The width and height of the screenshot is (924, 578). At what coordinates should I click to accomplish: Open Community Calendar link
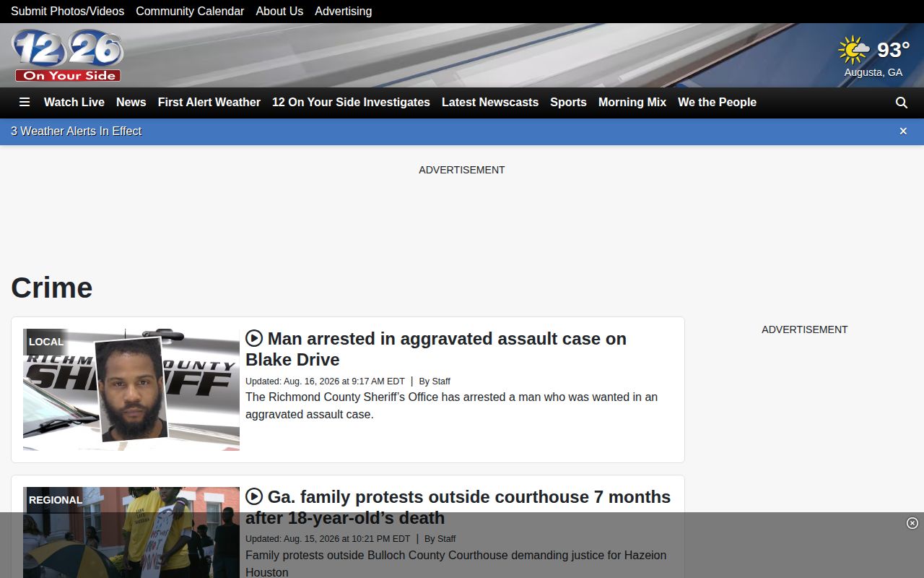[x=190, y=12]
